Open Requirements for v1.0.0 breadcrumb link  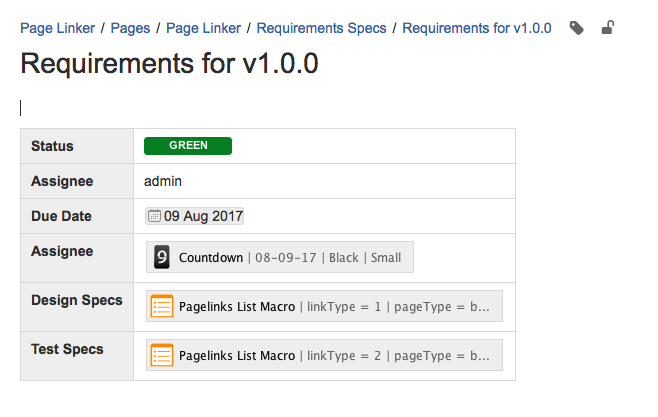point(477,28)
